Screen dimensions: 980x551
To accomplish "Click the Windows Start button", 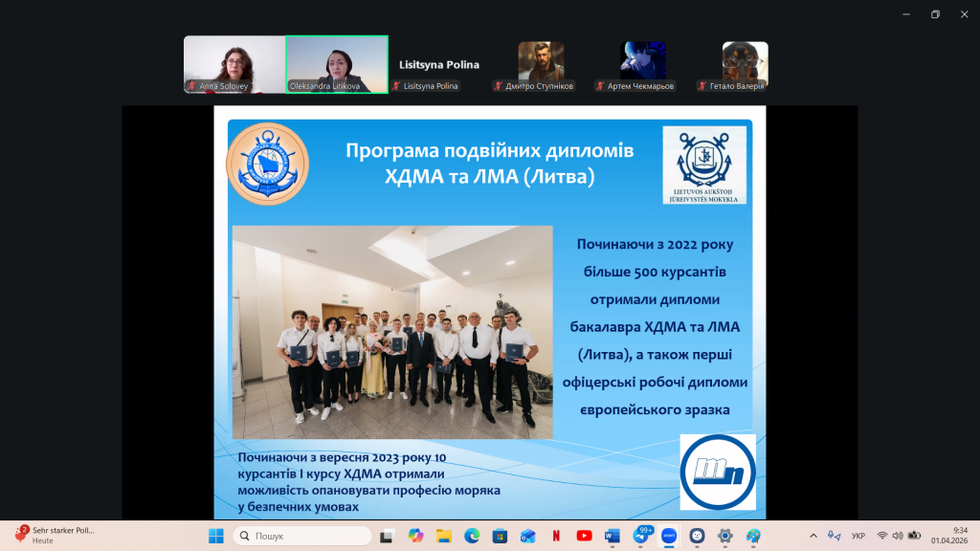I will [x=217, y=536].
